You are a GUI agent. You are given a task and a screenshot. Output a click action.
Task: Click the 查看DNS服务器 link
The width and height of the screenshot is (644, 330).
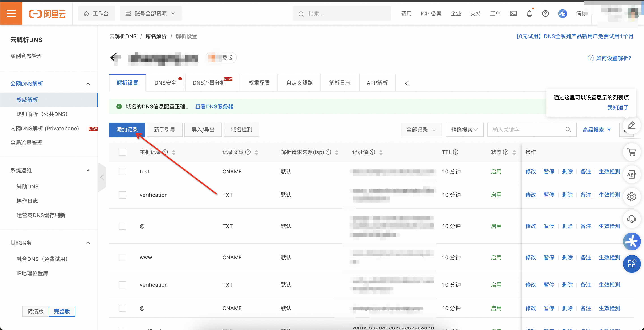[x=214, y=106]
